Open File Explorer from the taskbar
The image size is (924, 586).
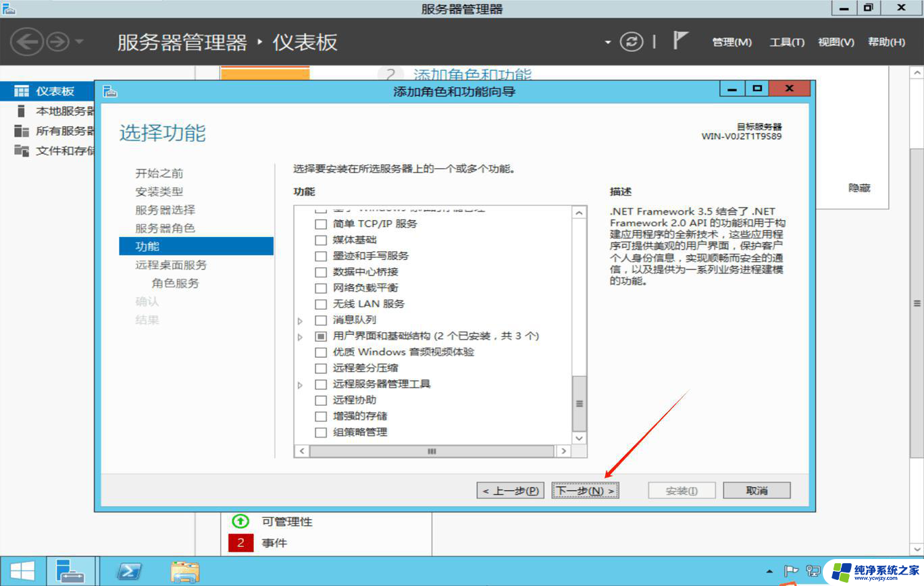click(x=184, y=571)
